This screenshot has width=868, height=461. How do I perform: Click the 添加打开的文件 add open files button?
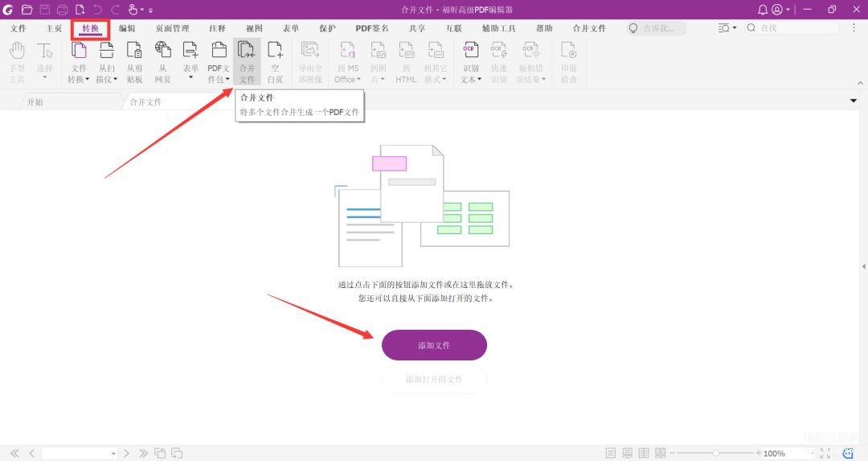point(434,380)
